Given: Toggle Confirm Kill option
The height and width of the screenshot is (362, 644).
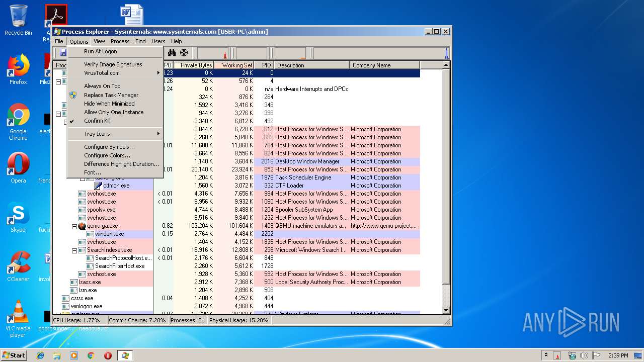Looking at the screenshot, I should pyautogui.click(x=115, y=121).
